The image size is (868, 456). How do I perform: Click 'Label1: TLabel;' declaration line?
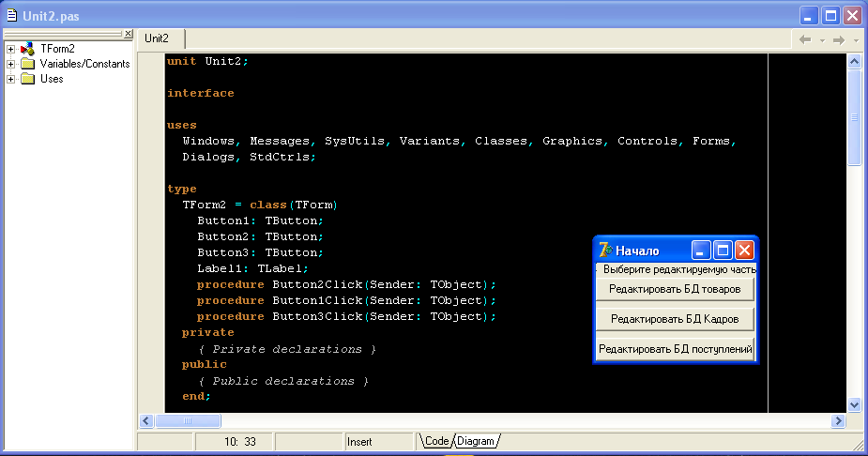[x=252, y=269]
